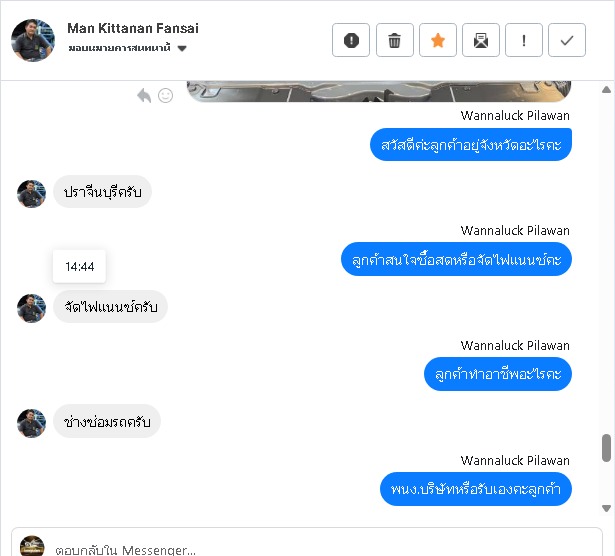
Task: Click contact name Man Kittanan Fansai
Action: tap(133, 28)
